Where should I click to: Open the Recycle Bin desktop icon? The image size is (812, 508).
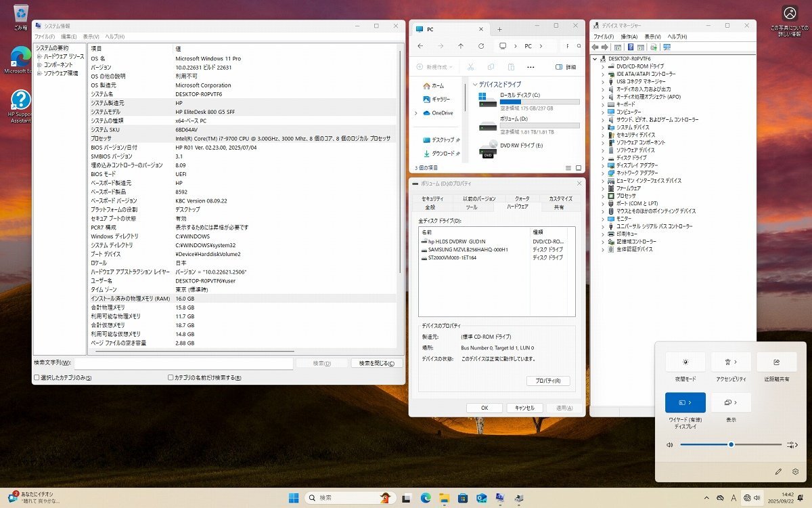click(20, 12)
